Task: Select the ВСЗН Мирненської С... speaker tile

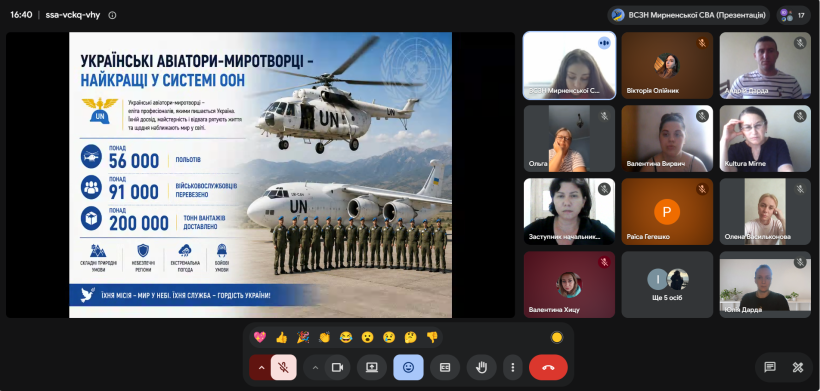Action: pos(570,65)
